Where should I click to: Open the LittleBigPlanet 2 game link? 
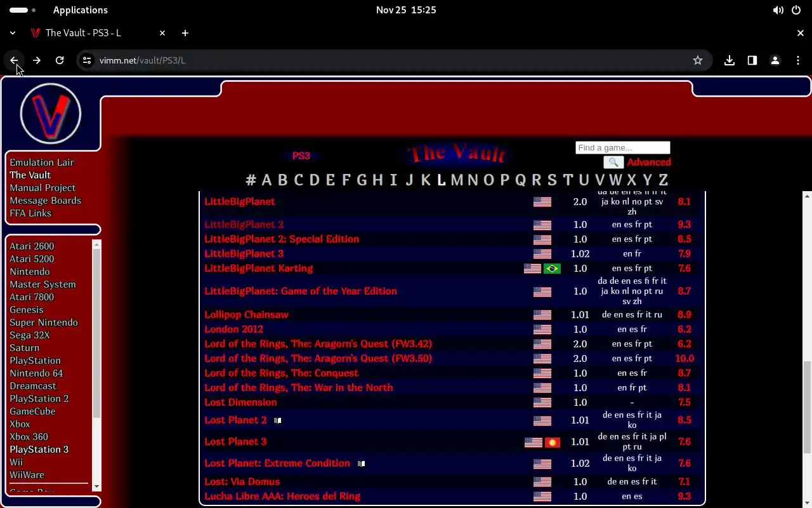[x=244, y=225]
